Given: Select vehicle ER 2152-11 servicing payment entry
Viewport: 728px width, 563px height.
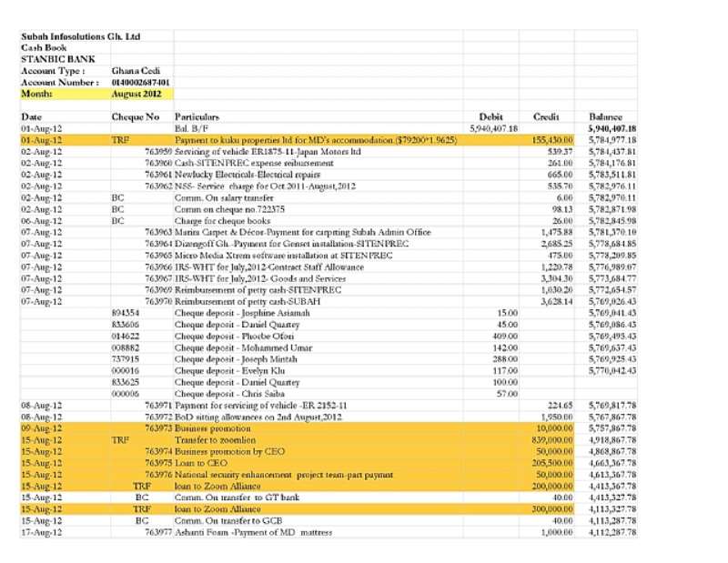Looking at the screenshot, I should click(260, 405).
